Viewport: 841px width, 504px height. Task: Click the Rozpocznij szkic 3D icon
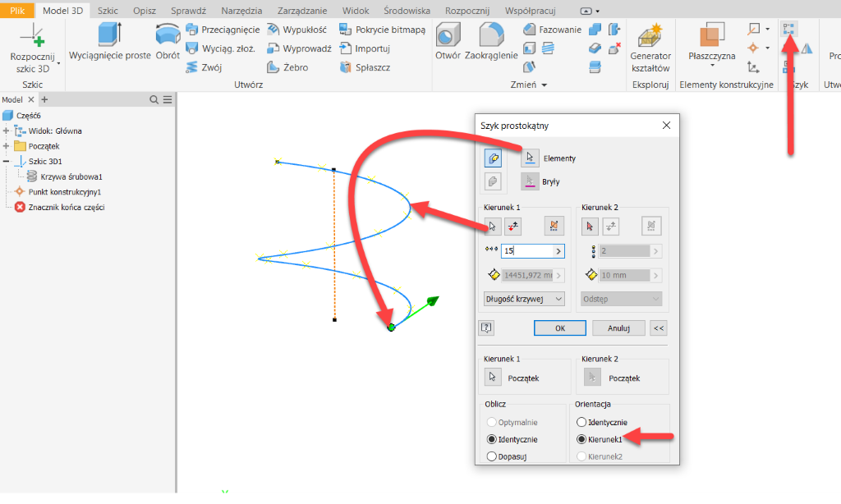tap(33, 36)
